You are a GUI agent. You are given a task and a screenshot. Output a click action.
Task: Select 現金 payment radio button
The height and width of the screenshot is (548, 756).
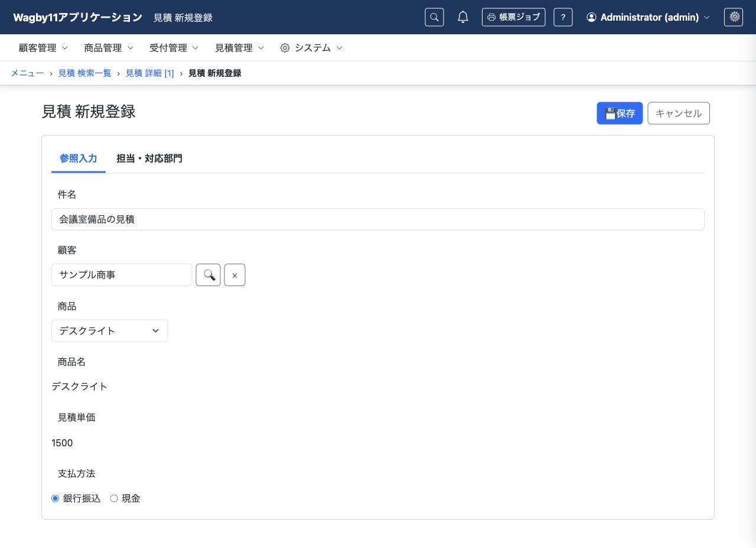point(114,498)
